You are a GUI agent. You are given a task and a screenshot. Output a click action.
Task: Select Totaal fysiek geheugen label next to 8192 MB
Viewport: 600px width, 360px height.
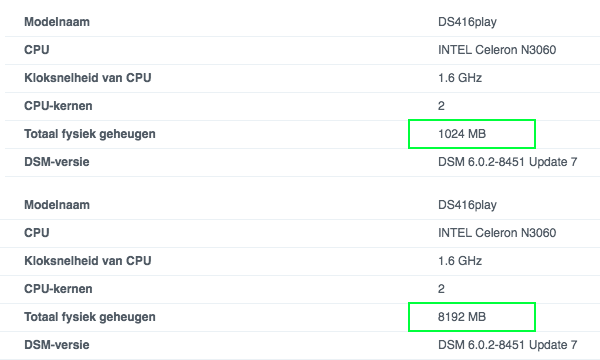pyautogui.click(x=90, y=317)
